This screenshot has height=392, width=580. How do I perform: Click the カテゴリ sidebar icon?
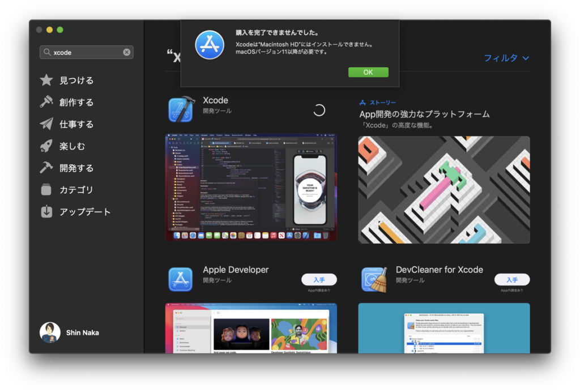[x=46, y=190]
